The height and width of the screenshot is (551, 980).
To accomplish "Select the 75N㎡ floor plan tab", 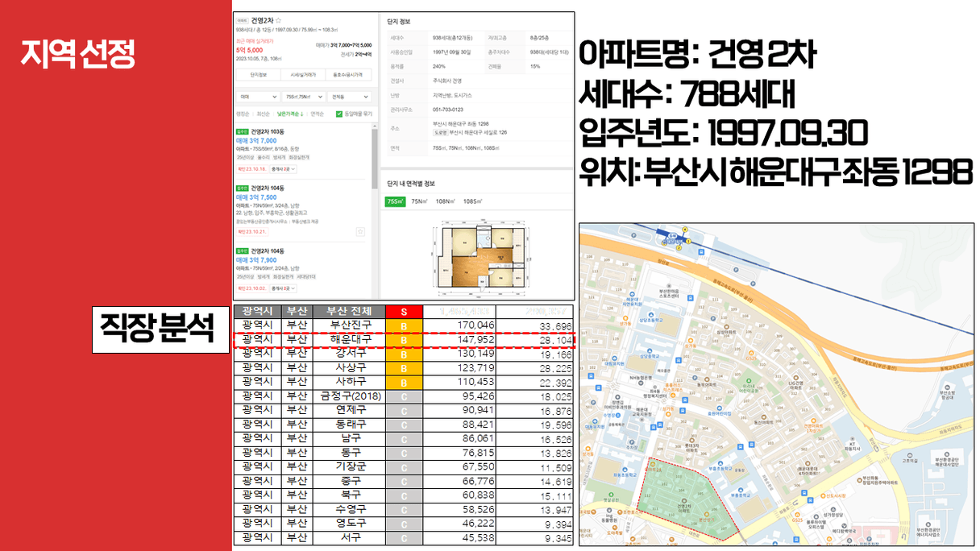I will [419, 201].
